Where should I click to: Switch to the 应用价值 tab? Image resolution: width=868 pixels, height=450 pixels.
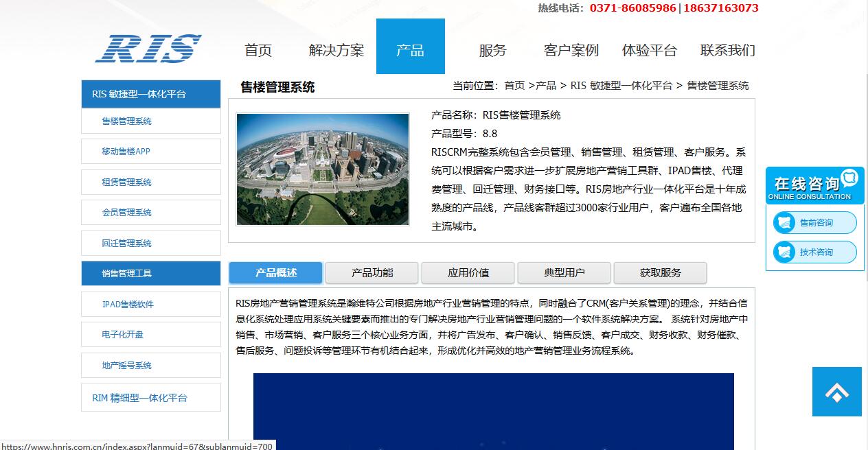[x=468, y=272]
